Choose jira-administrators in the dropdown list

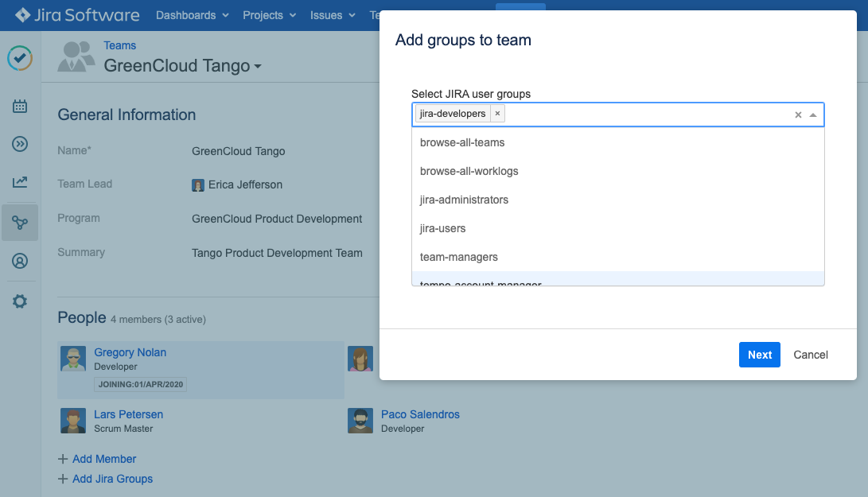[x=464, y=200]
